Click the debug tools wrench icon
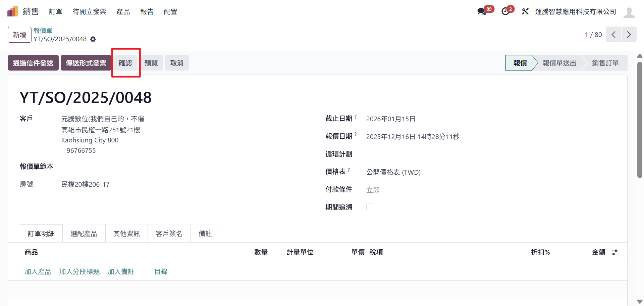 pyautogui.click(x=525, y=11)
